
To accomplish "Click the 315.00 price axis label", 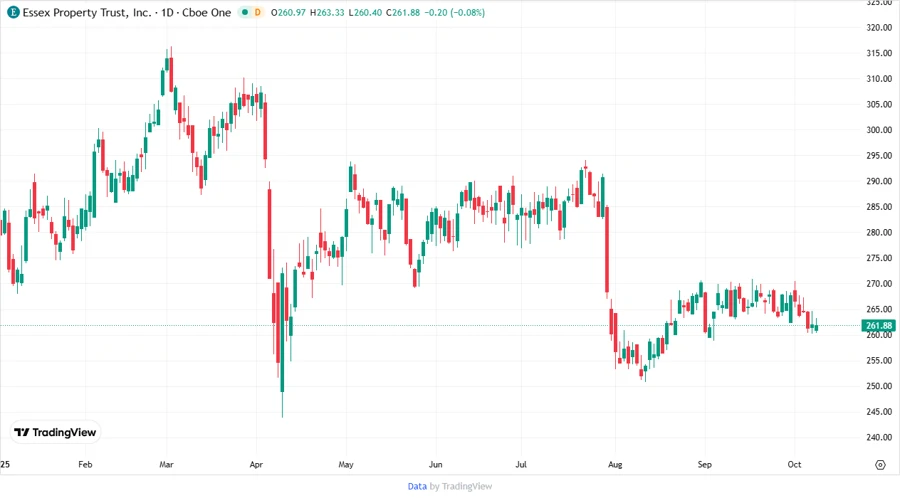I will pyautogui.click(x=879, y=53).
